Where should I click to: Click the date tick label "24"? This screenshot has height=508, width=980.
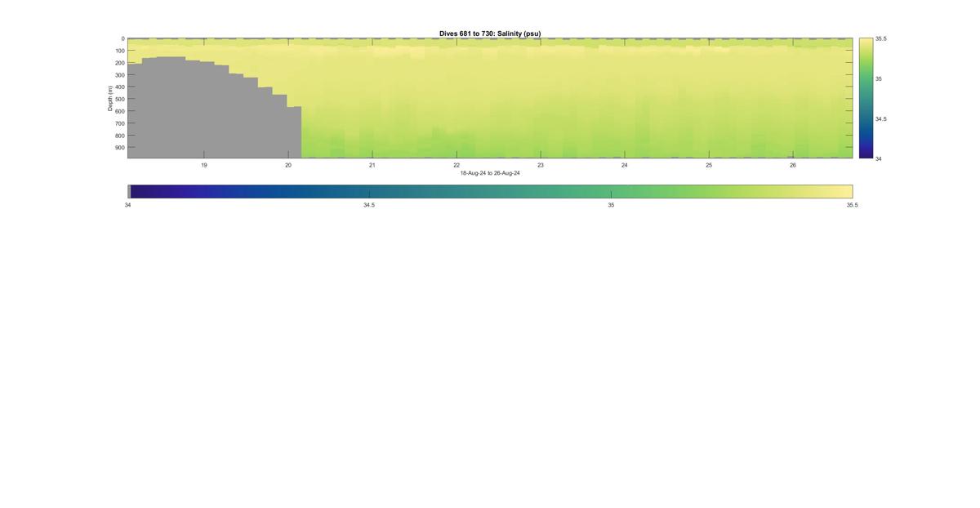tap(625, 165)
